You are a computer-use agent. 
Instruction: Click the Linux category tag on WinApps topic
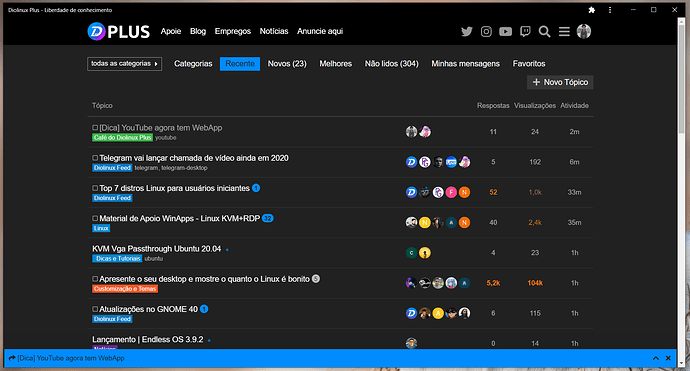(101, 228)
